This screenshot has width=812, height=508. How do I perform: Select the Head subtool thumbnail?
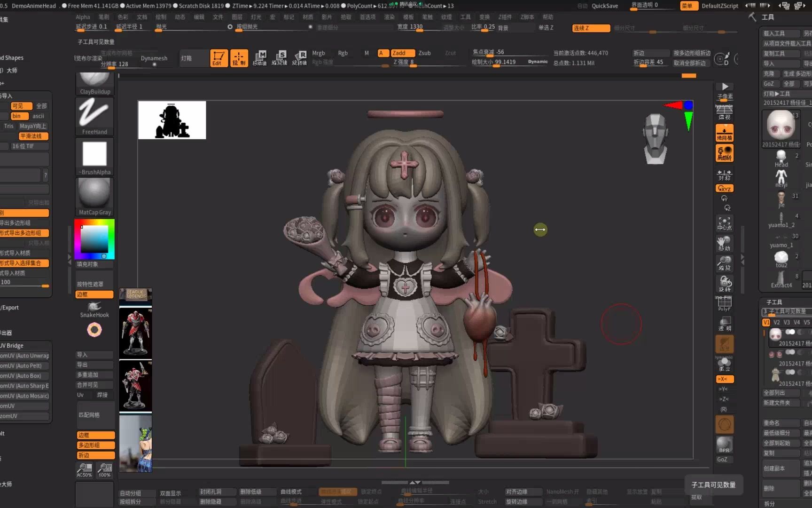[x=781, y=159]
